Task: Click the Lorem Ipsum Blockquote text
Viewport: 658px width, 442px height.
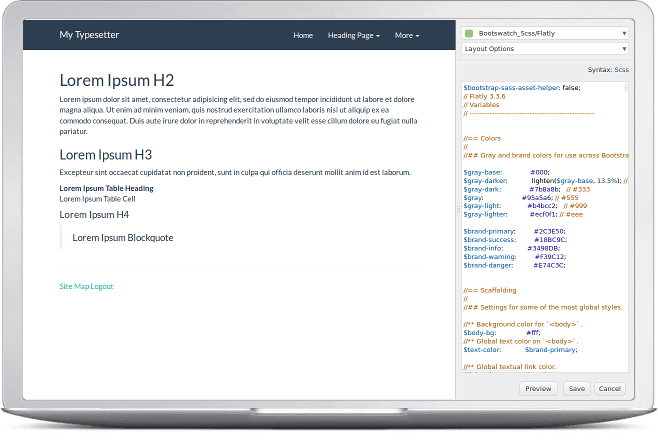Action: pyautogui.click(x=123, y=237)
